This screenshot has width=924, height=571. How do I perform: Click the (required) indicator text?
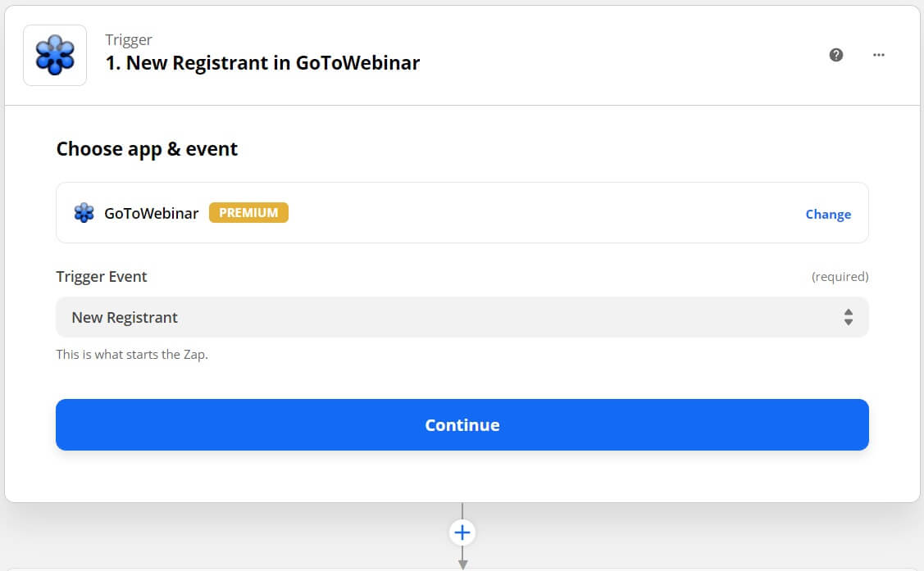pyautogui.click(x=840, y=277)
